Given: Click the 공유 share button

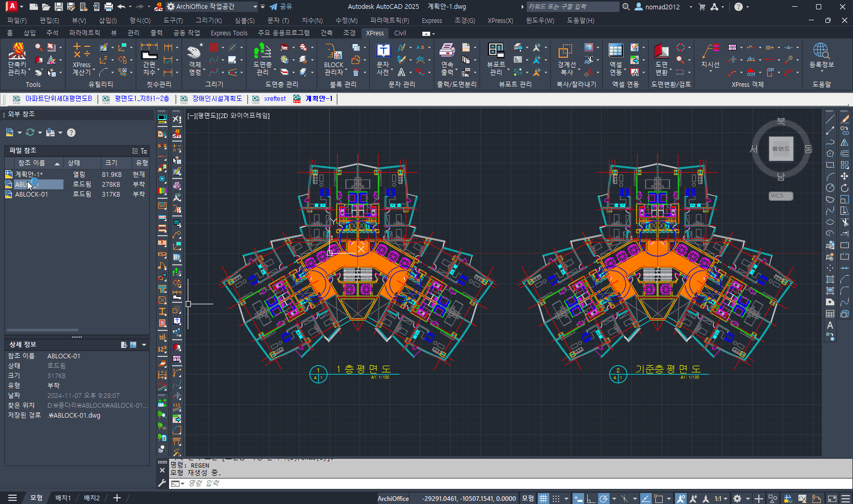Looking at the screenshot, I should pyautogui.click(x=281, y=7).
